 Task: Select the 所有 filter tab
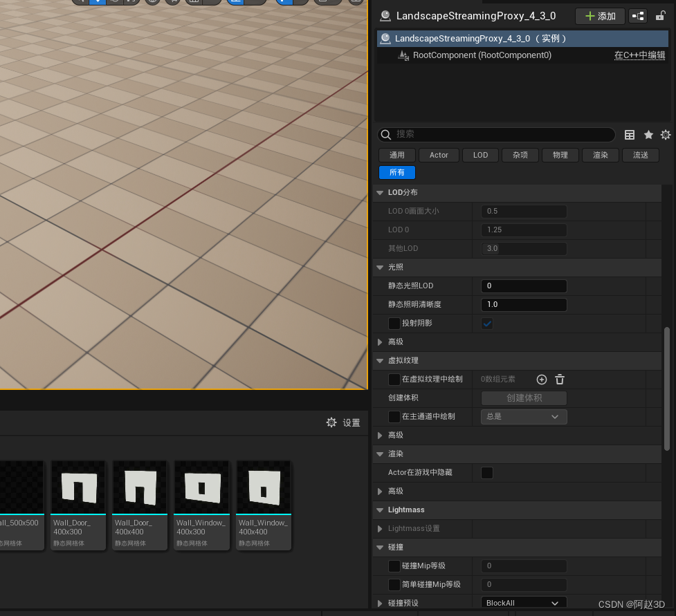click(x=397, y=172)
